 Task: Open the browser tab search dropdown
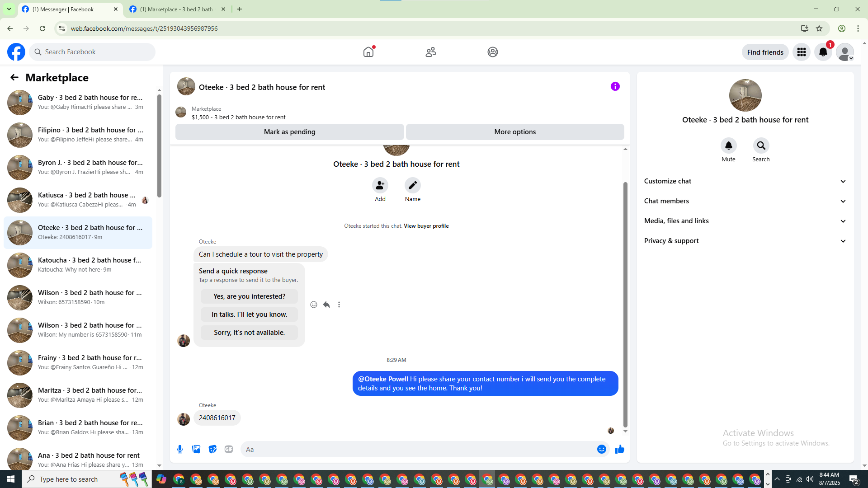[x=9, y=9]
